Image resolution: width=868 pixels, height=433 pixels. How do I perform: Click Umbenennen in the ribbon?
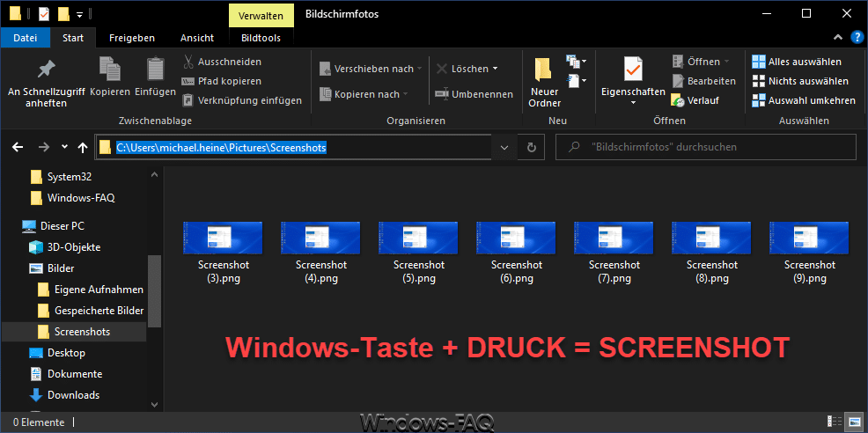click(x=474, y=94)
